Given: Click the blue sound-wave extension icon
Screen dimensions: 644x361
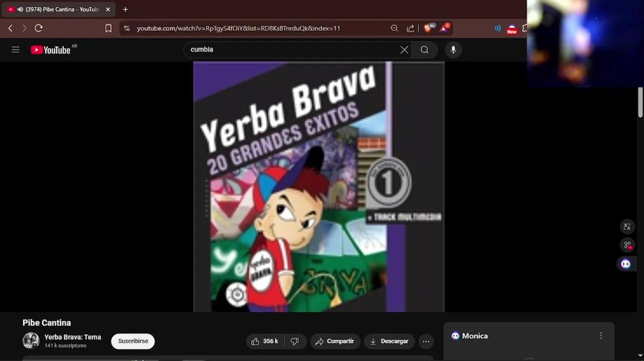Looking at the screenshot, I should (498, 29).
